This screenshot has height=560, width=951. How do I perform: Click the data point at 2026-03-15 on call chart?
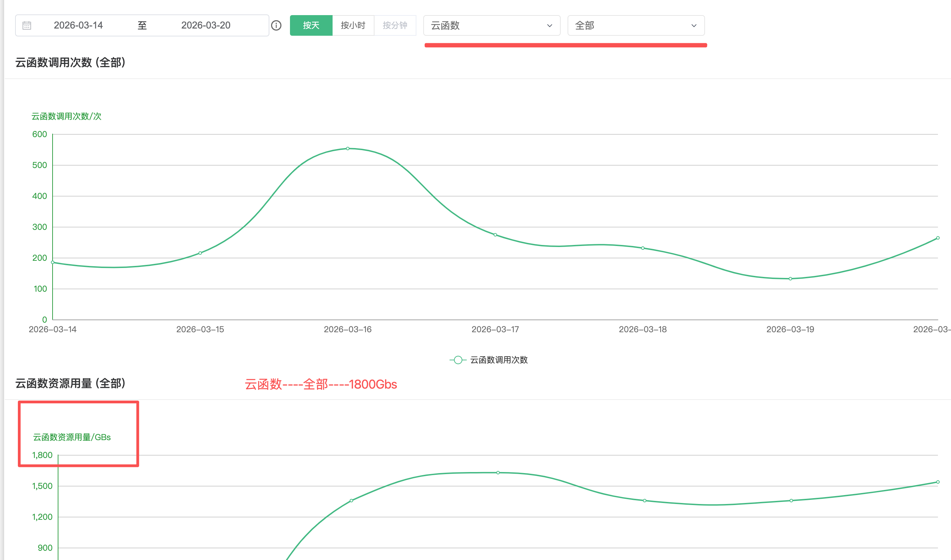click(x=200, y=253)
